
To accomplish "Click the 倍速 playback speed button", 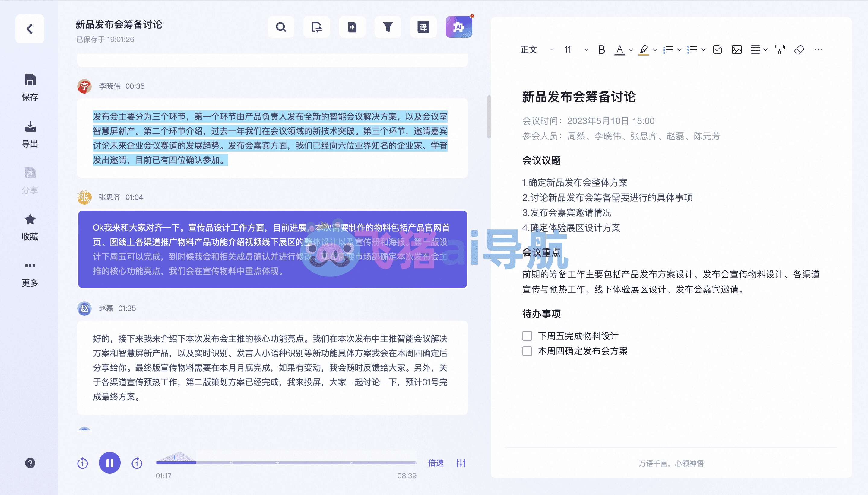I will coord(436,463).
